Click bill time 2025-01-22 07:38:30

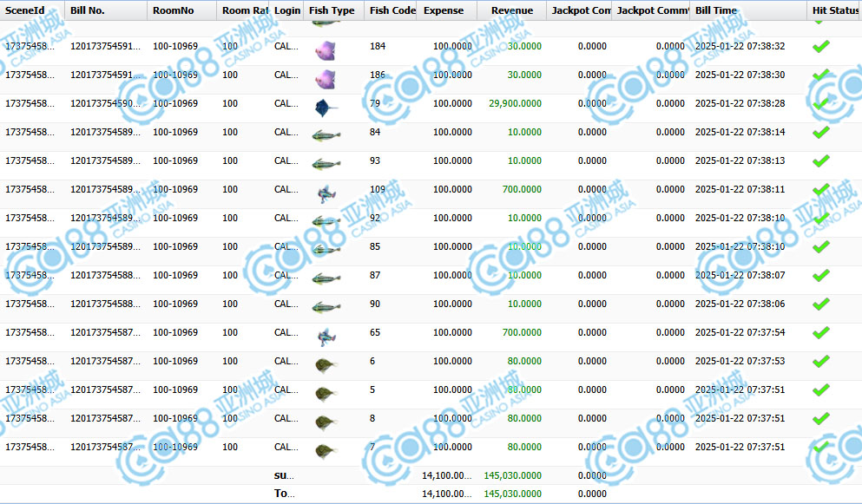[x=740, y=75]
